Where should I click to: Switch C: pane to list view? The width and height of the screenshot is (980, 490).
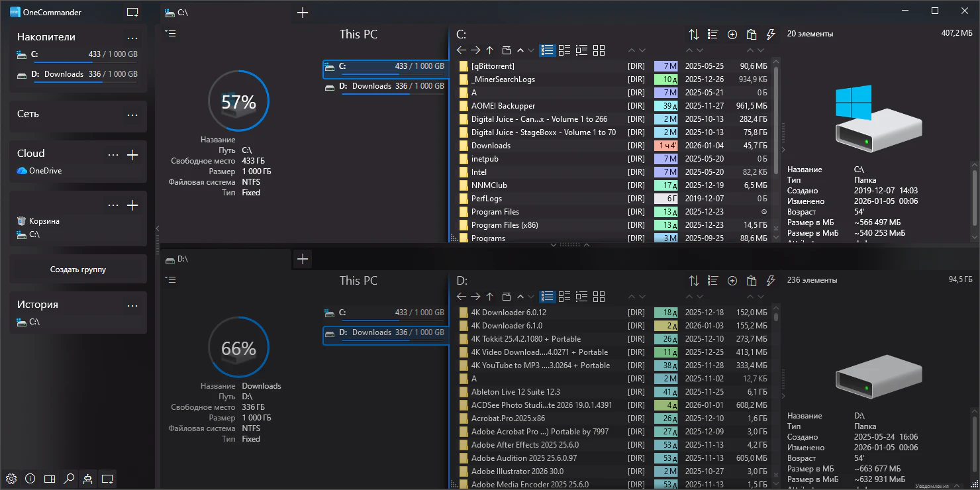(548, 50)
